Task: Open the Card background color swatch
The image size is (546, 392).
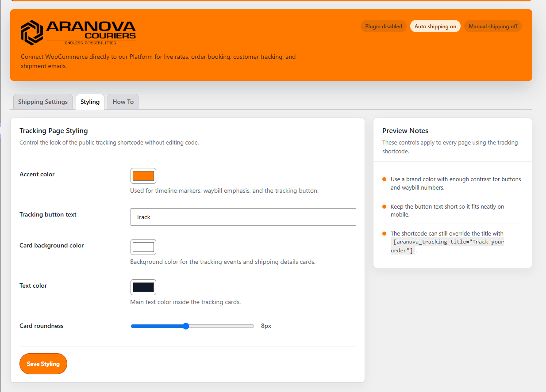Action: pyautogui.click(x=143, y=247)
